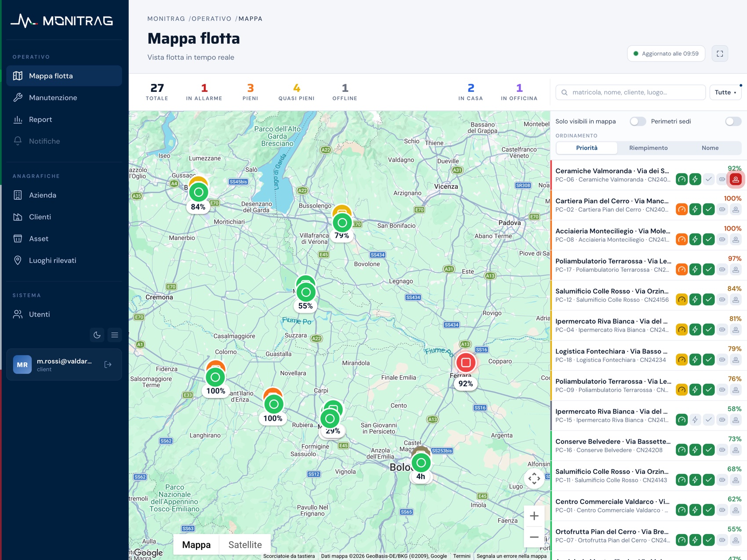Filter by Quasi Pieni counter
The image size is (747, 560).
click(x=297, y=92)
